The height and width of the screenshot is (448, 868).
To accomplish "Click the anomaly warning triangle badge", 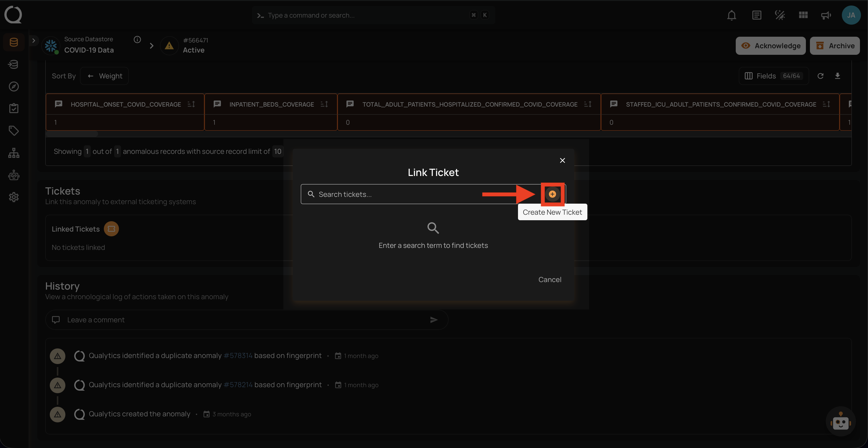I will click(169, 46).
